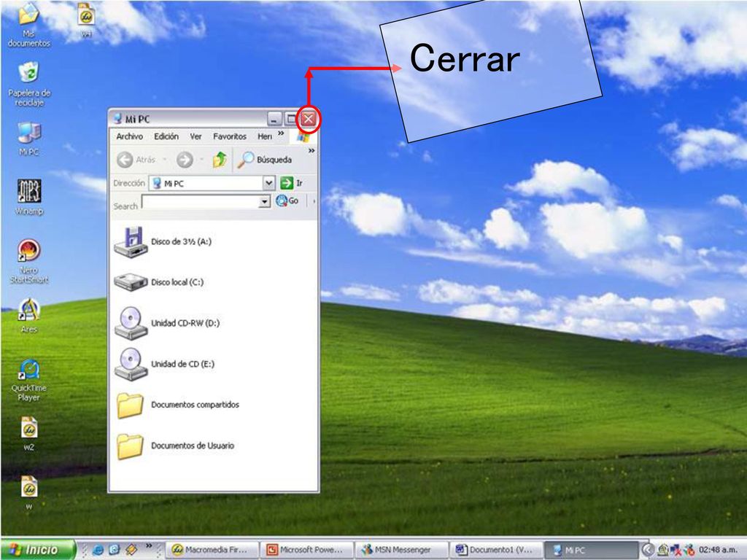The width and height of the screenshot is (747, 560).
Task: Show hidden system tray icons arrow
Action: click(x=647, y=550)
